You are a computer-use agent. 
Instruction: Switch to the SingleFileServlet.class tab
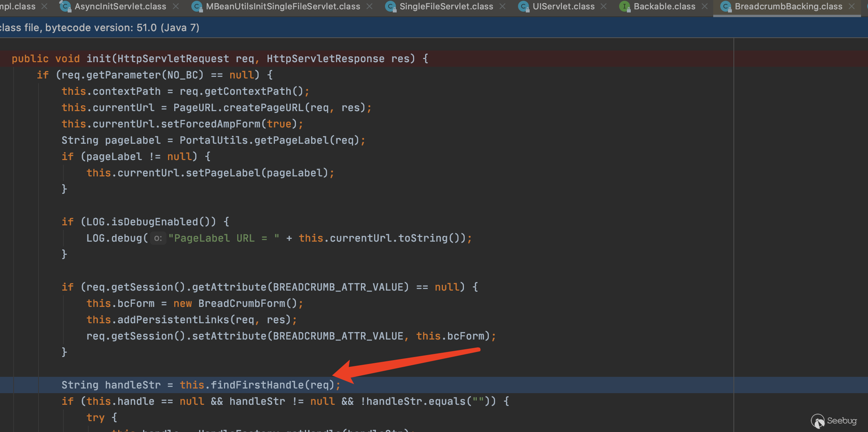pyautogui.click(x=446, y=6)
